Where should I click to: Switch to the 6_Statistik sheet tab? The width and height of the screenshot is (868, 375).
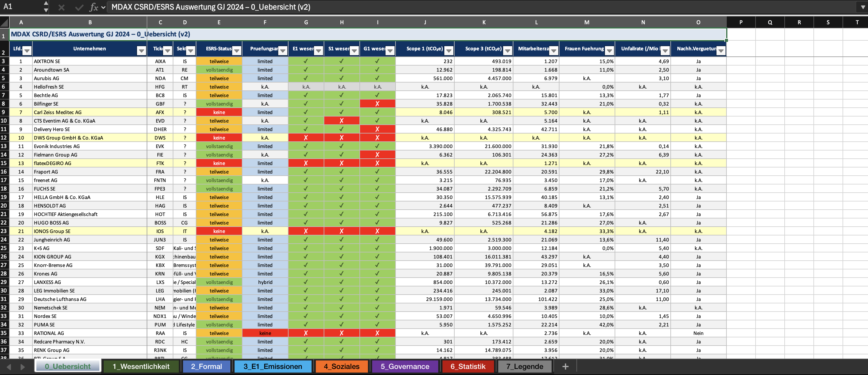pos(468,366)
